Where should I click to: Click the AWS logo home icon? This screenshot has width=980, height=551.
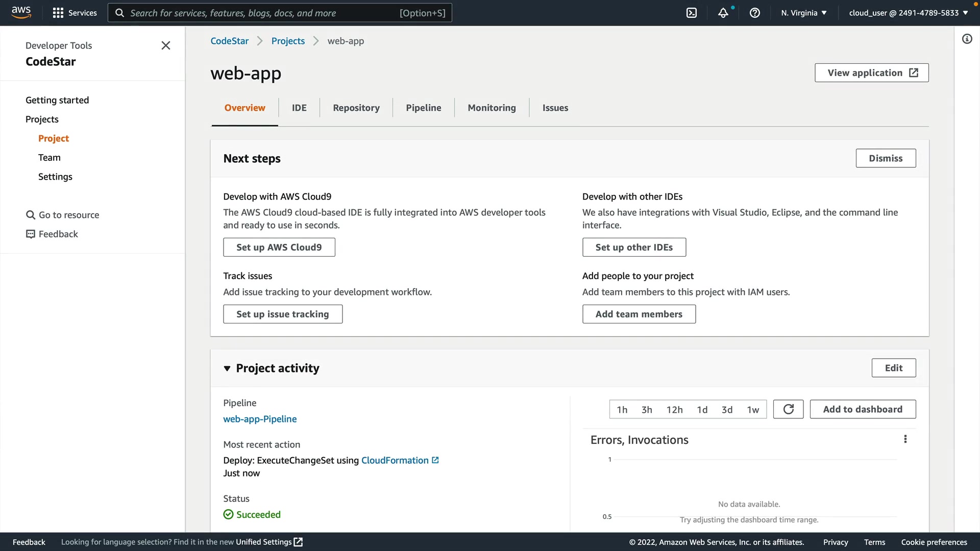21,12
